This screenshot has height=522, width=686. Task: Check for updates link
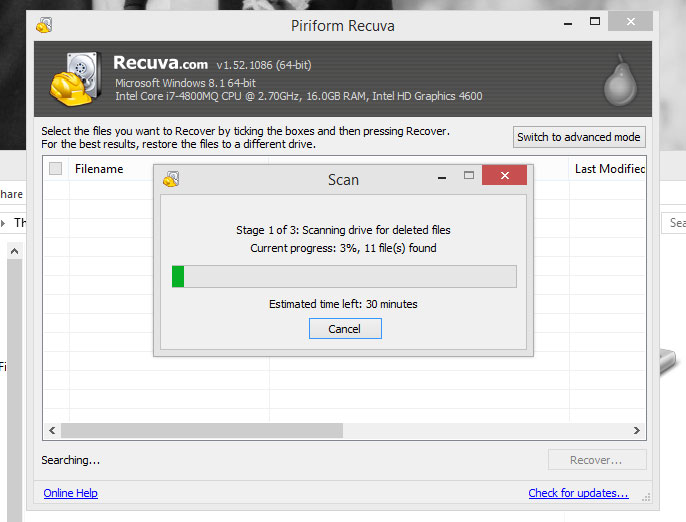tap(578, 493)
